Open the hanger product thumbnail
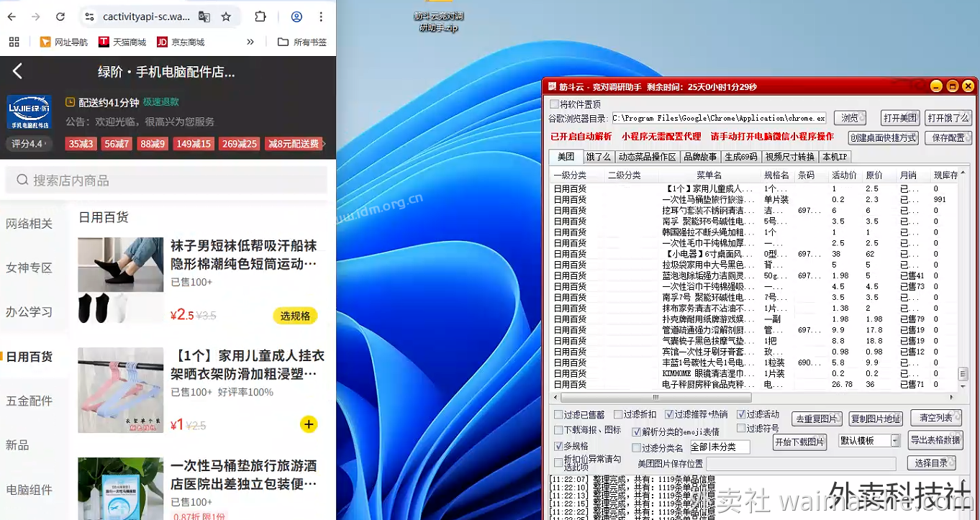 121,391
